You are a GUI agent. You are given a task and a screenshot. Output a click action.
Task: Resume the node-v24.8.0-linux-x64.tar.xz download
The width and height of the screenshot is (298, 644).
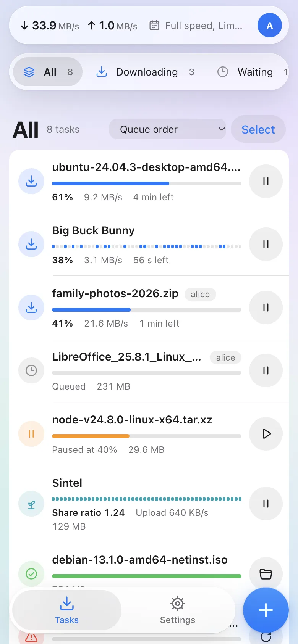pyautogui.click(x=266, y=434)
